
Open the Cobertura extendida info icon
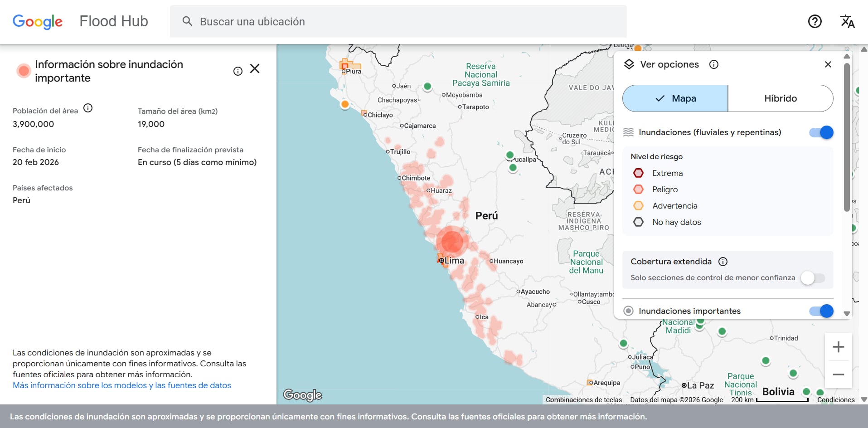(x=723, y=262)
